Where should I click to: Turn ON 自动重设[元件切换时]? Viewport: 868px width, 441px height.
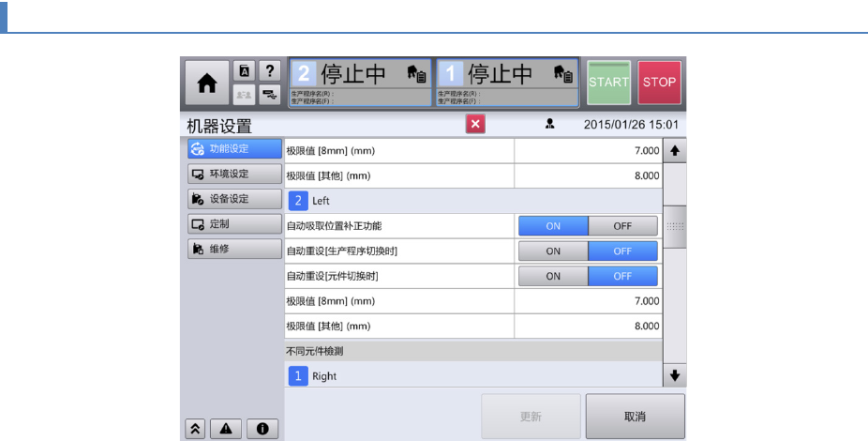[553, 276]
